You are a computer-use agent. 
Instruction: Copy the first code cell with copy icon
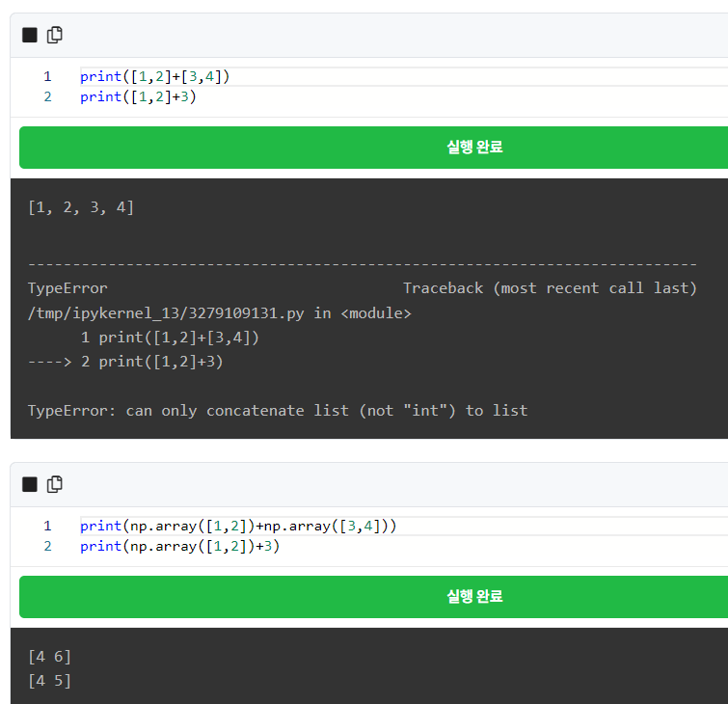click(55, 35)
